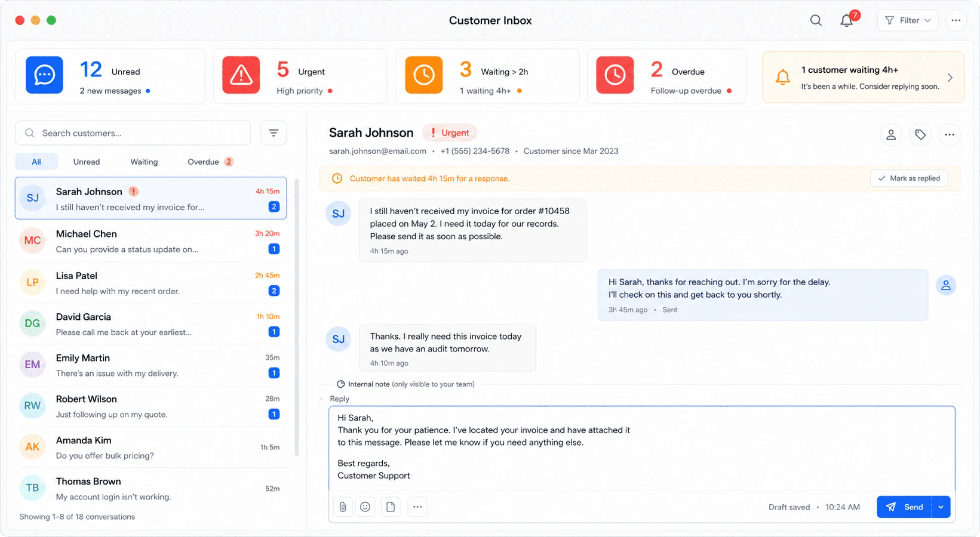Add a tag using the tag icon
This screenshot has height=537, width=980.
pyautogui.click(x=920, y=135)
